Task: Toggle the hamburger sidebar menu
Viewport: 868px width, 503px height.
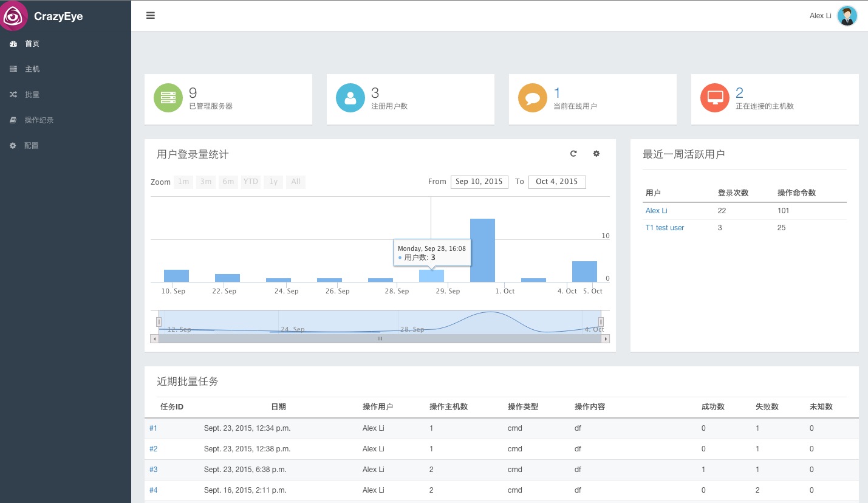Action: coord(151,16)
